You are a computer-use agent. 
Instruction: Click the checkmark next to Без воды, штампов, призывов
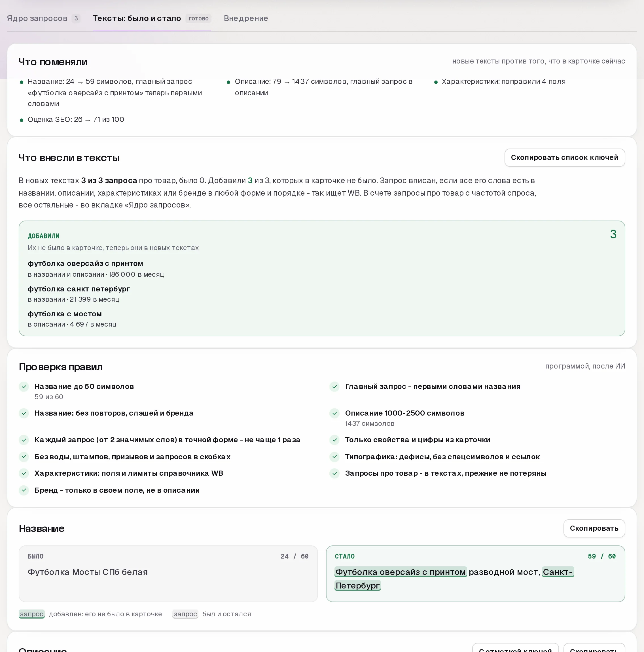coord(24,457)
